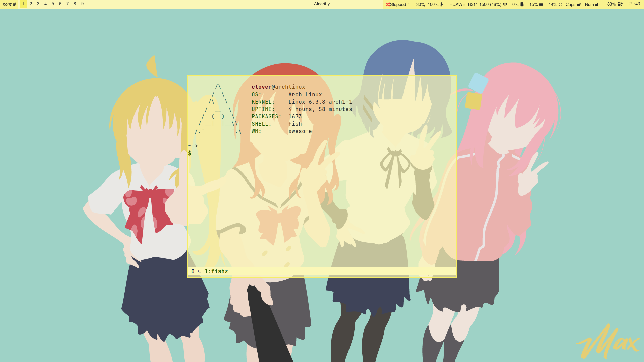The width and height of the screenshot is (644, 362).
Task: Select the active workspace tag 1
Action: coord(23,4)
